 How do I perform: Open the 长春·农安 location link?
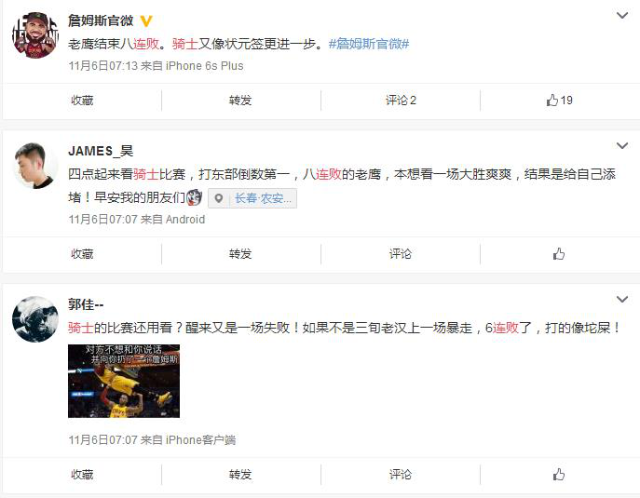[262, 198]
